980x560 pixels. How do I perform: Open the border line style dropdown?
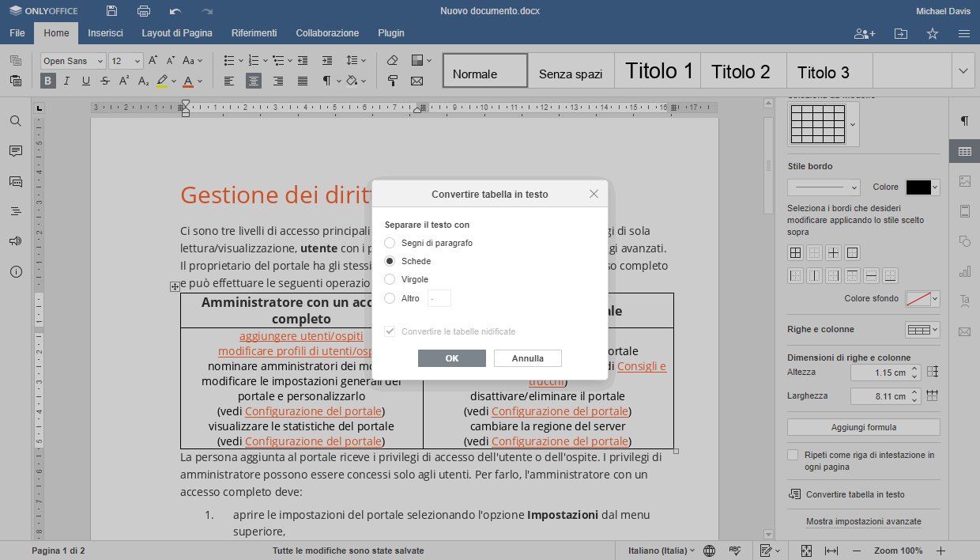(824, 187)
